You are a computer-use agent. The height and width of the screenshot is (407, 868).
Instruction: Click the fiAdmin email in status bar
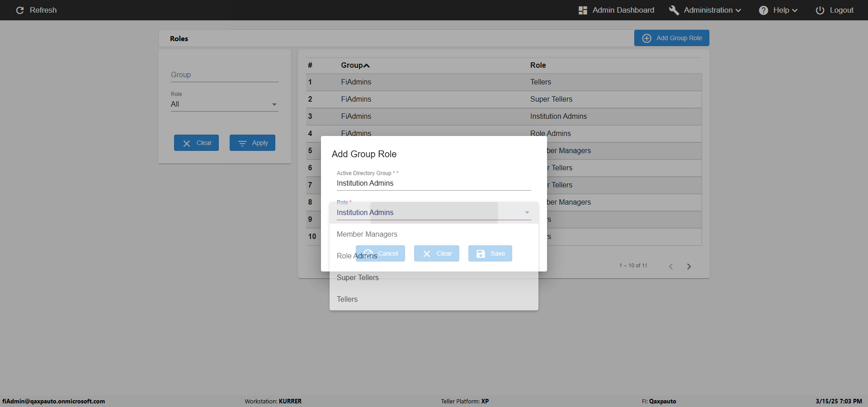[53, 401]
